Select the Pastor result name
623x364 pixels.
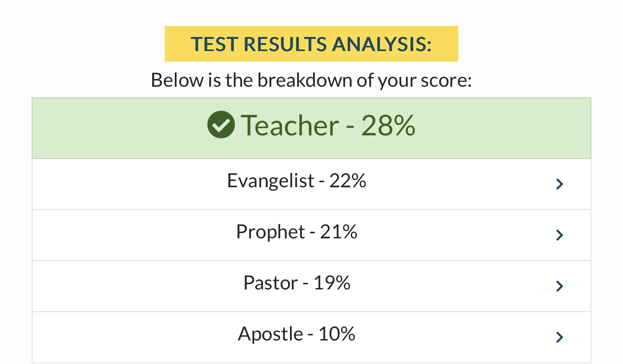point(271,283)
